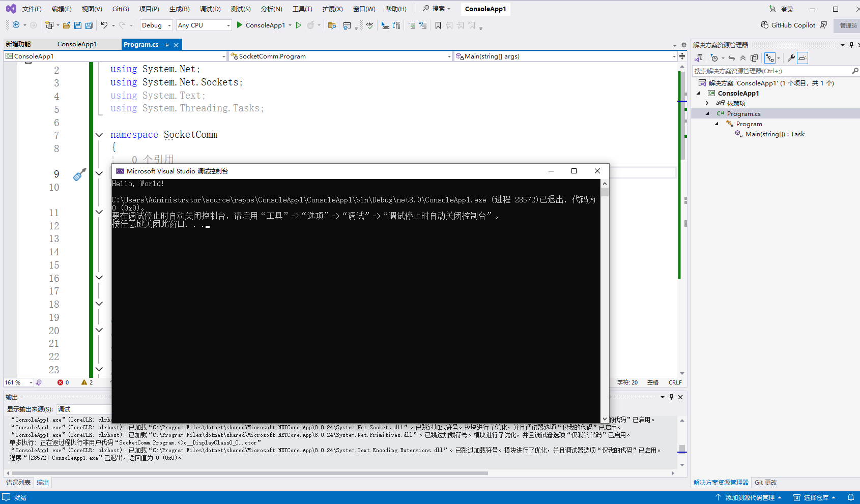Click 添加到源代码管理 in status bar
860x504 pixels.
[x=749, y=497]
